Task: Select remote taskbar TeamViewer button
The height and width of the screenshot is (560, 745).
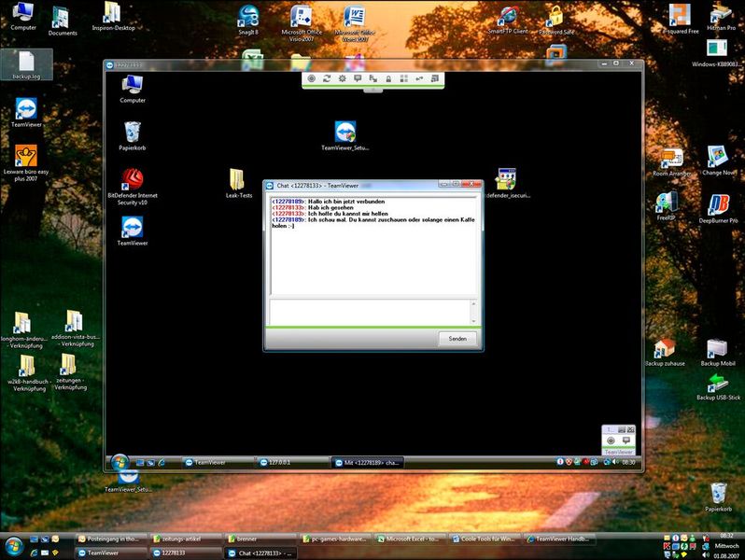Action: (218, 462)
